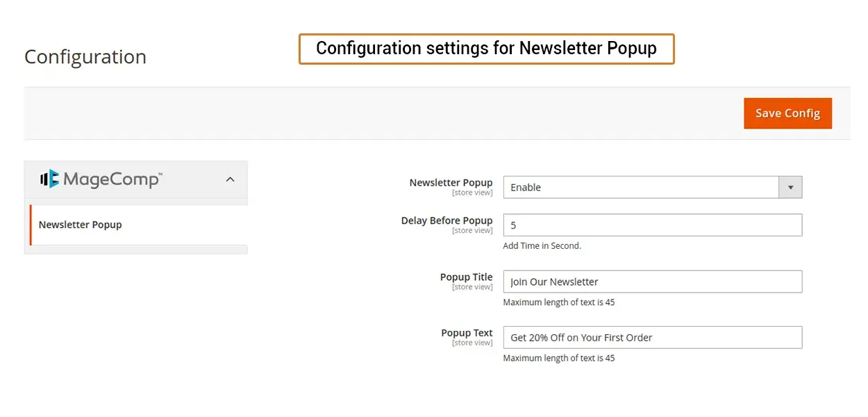868x417 pixels.
Task: Click store view tag under Delay Before Popup
Action: (472, 231)
